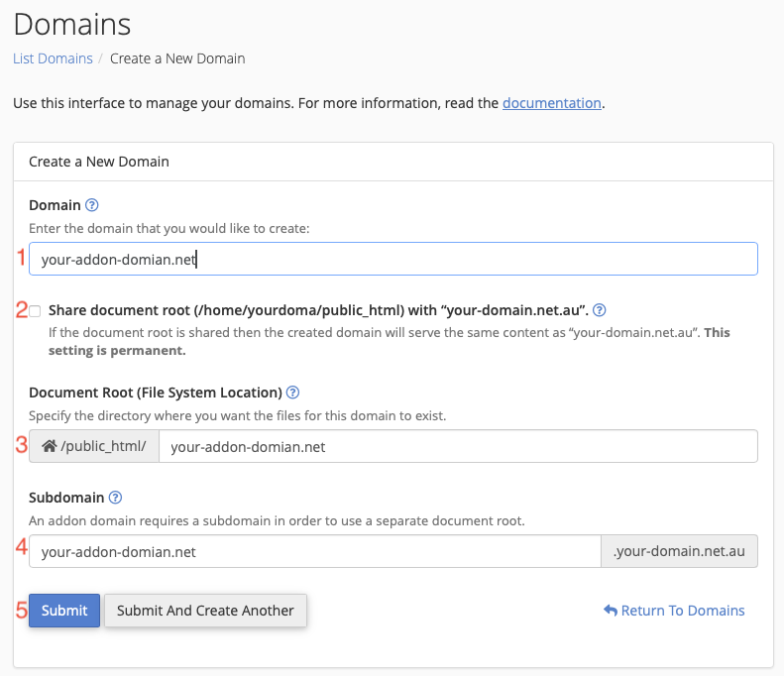This screenshot has width=784, height=676.
Task: Click the bold Document Root field label
Action: 156,393
